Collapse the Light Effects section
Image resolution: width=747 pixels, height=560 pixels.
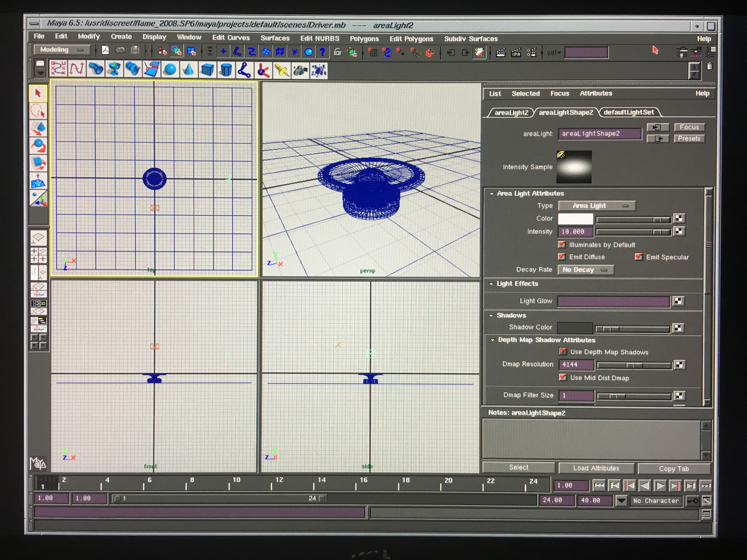(x=491, y=284)
